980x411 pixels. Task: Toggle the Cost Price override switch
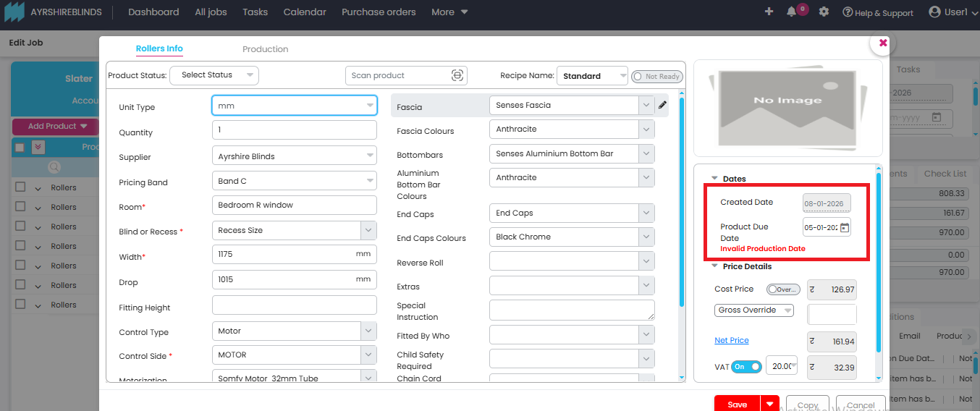click(x=782, y=289)
